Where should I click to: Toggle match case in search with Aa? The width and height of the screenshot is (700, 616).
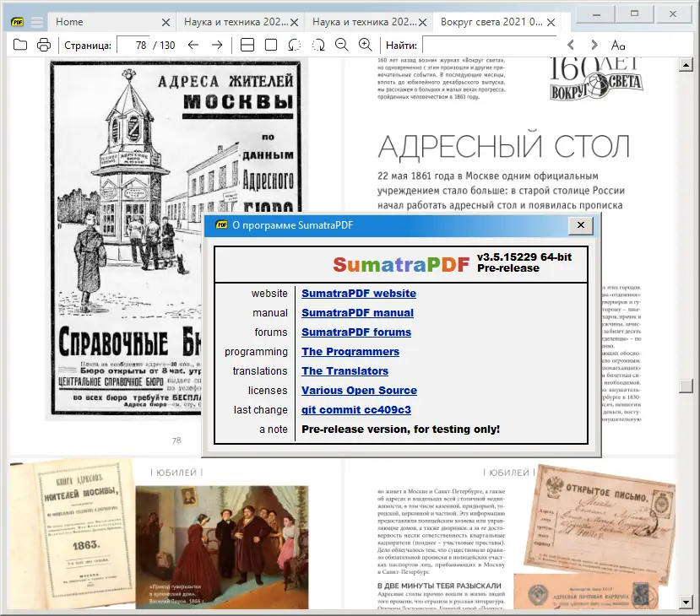pyautogui.click(x=619, y=44)
